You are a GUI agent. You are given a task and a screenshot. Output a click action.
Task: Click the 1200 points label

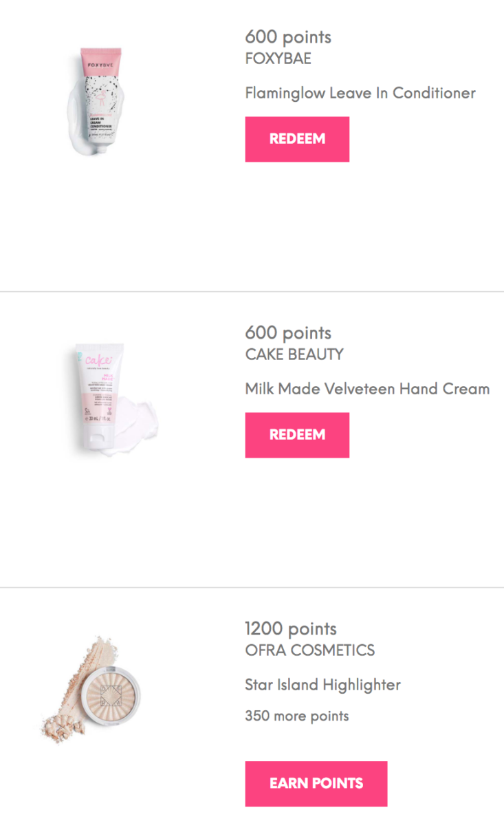pyautogui.click(x=291, y=629)
